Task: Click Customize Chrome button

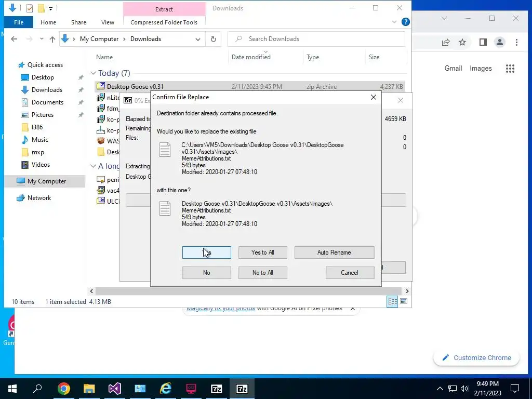Action: (476, 357)
